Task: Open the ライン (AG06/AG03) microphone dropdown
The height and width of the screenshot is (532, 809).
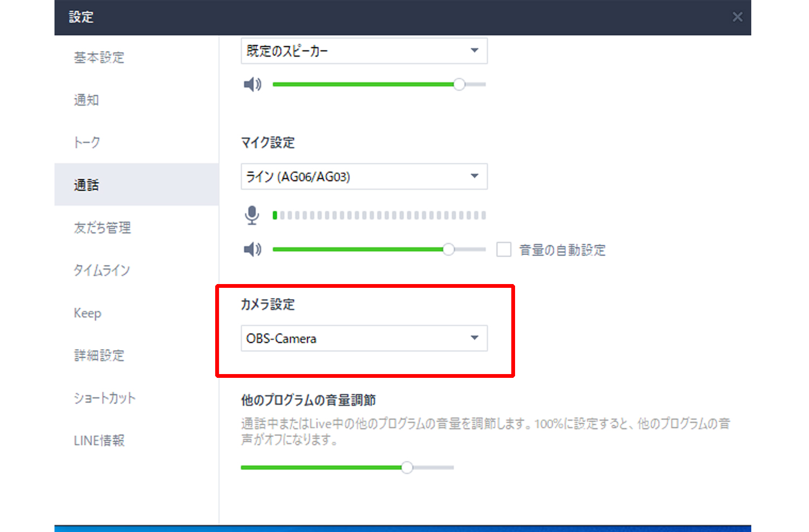Action: (x=364, y=176)
